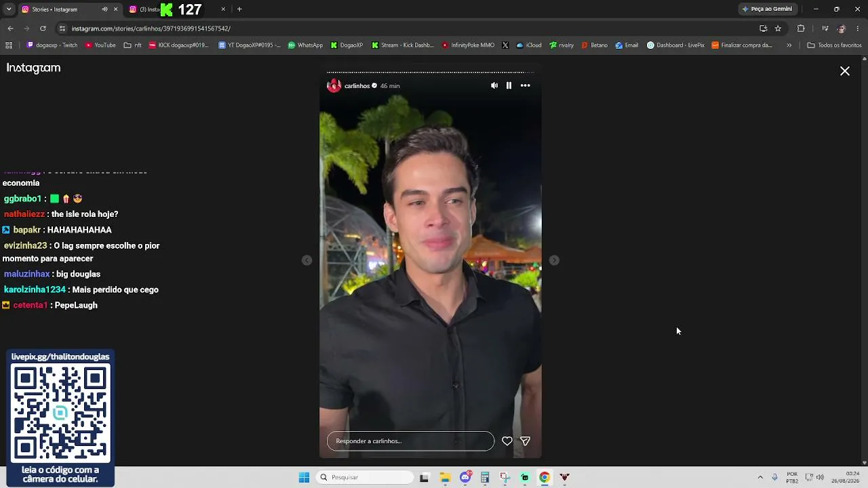Image resolution: width=868 pixels, height=488 pixels.
Task: Open the media controls button
Action: point(825,28)
